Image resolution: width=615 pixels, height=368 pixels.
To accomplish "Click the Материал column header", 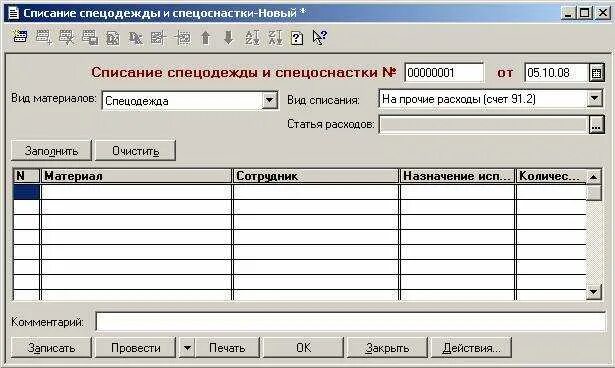I will click(x=136, y=176).
